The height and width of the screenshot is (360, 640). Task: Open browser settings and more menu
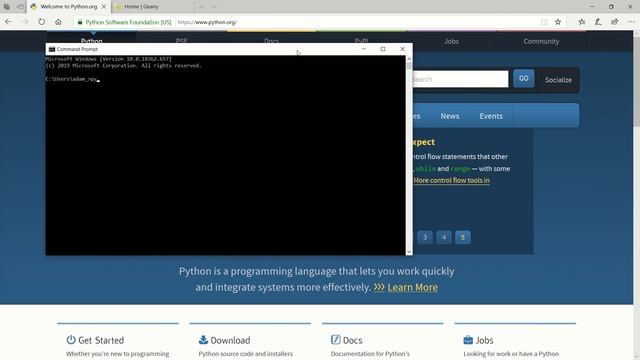[x=631, y=22]
